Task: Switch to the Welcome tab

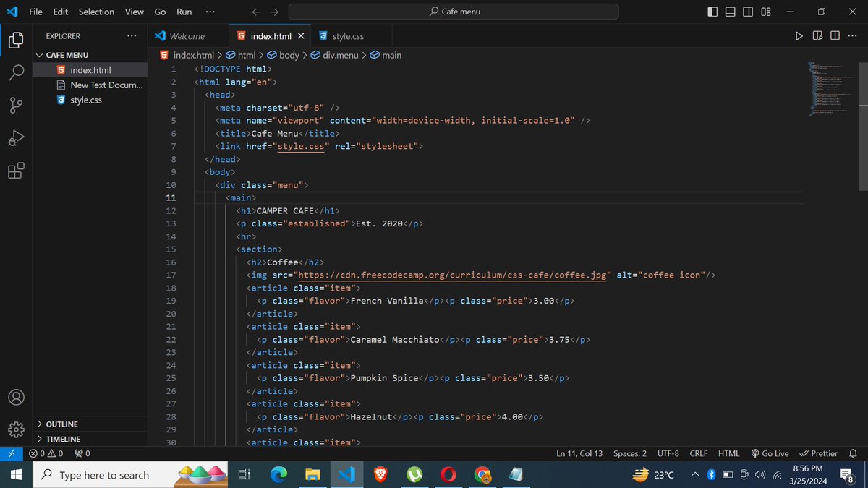Action: point(187,35)
